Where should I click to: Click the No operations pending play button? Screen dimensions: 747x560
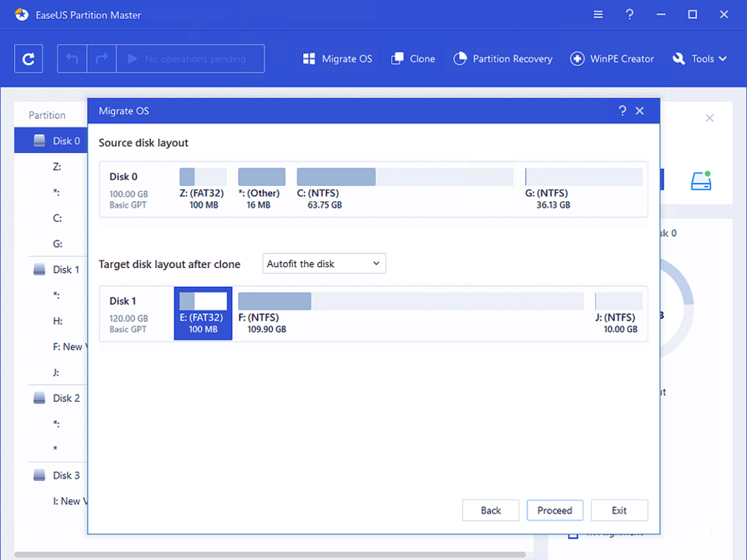pyautogui.click(x=190, y=59)
